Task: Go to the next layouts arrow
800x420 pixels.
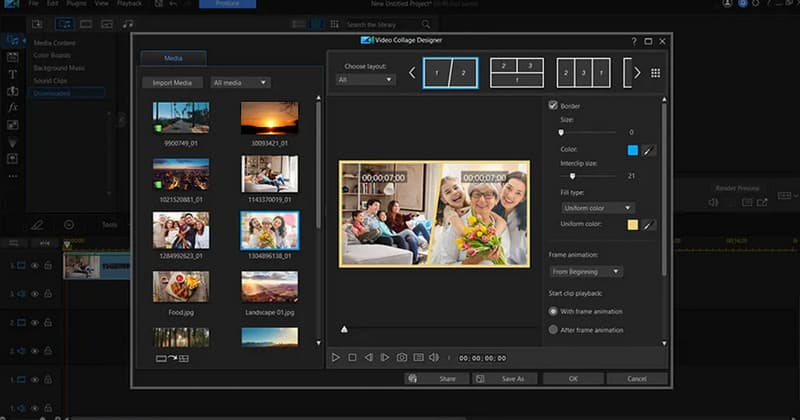Action: pos(637,73)
